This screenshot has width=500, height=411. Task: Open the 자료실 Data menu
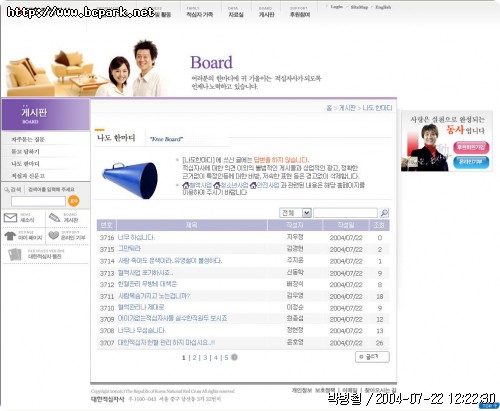coord(236,12)
